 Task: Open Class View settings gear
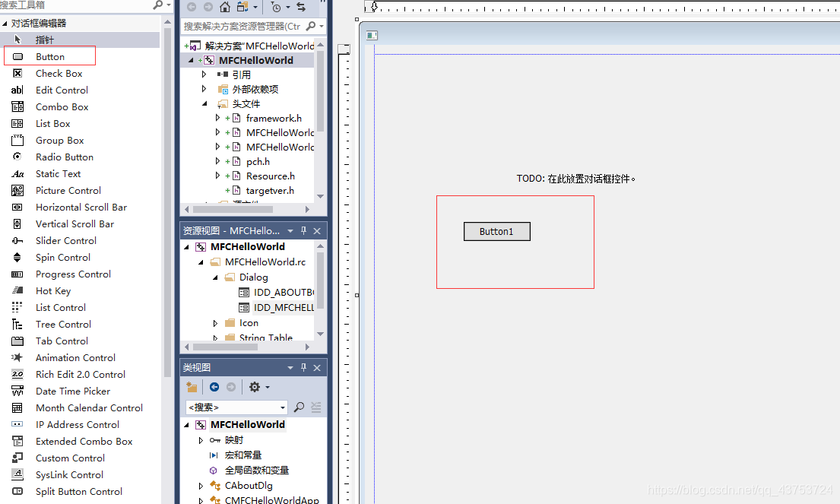255,387
